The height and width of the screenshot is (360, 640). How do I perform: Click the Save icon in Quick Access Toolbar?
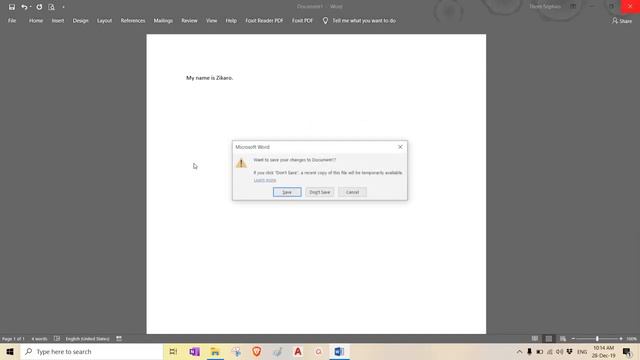[x=12, y=7]
